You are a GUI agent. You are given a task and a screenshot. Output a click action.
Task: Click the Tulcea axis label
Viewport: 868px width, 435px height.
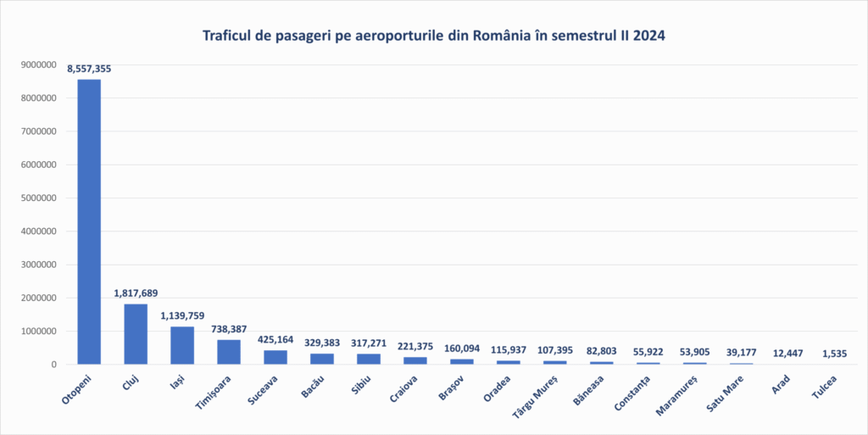[824, 388]
